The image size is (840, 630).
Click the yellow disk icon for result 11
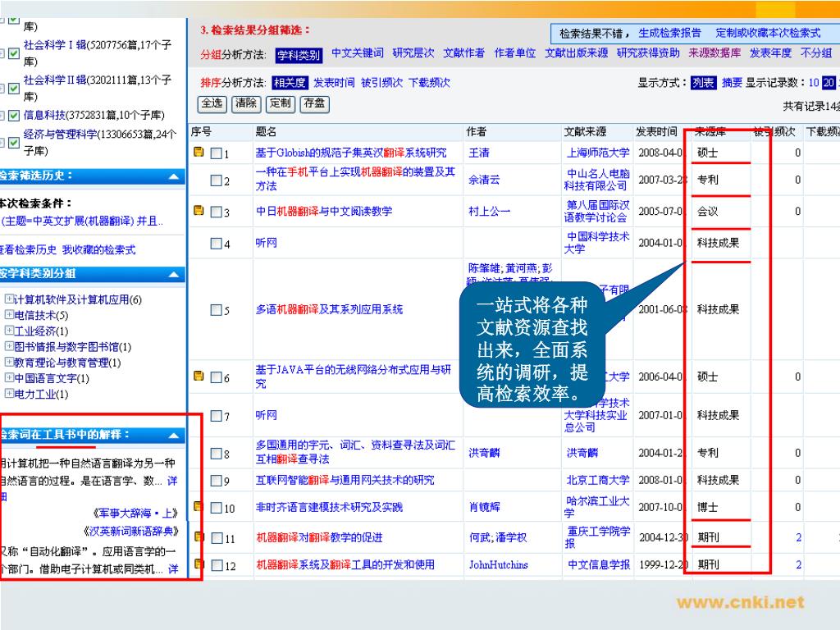[198, 537]
